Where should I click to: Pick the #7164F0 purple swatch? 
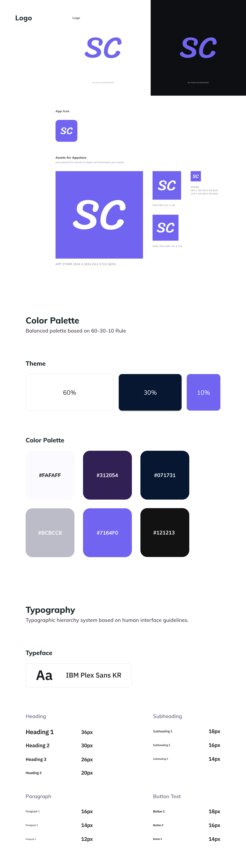[107, 532]
